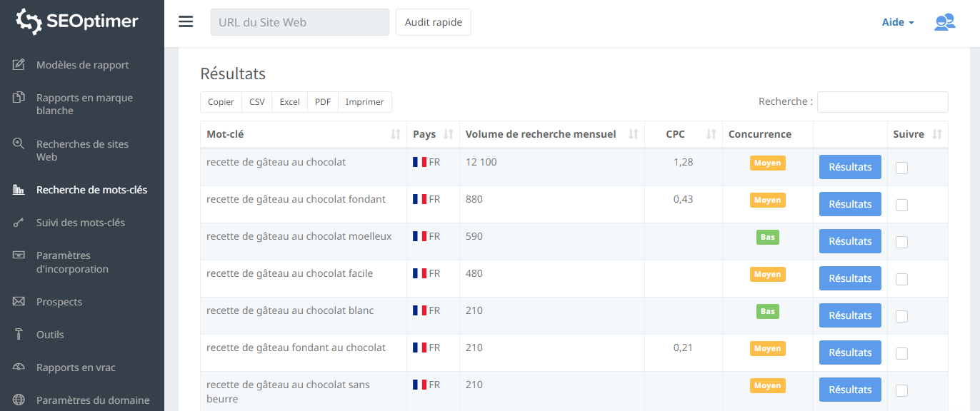Click the Outils hammer icon
The image size is (980, 411).
19,335
